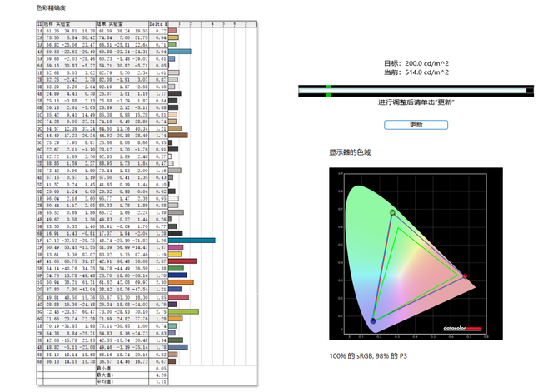Click the teal bar for row 1H
Screen dimensions: 558x392
tap(172, 326)
